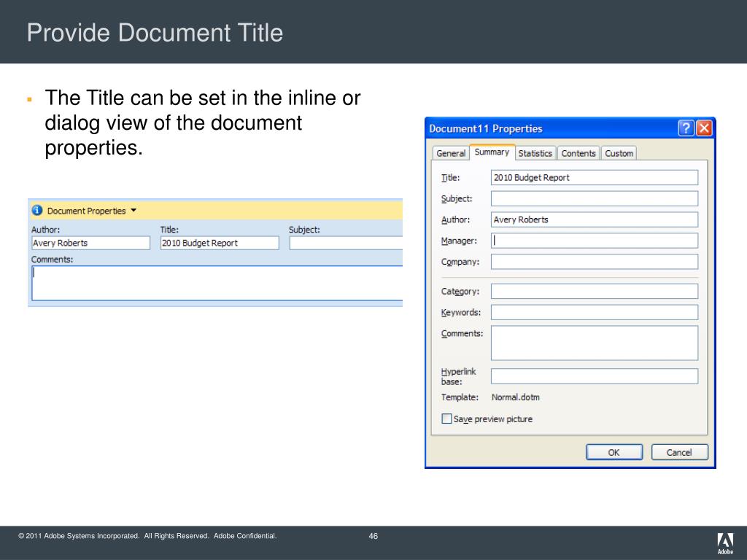
Task: Click the OK button
Action: [x=614, y=452]
